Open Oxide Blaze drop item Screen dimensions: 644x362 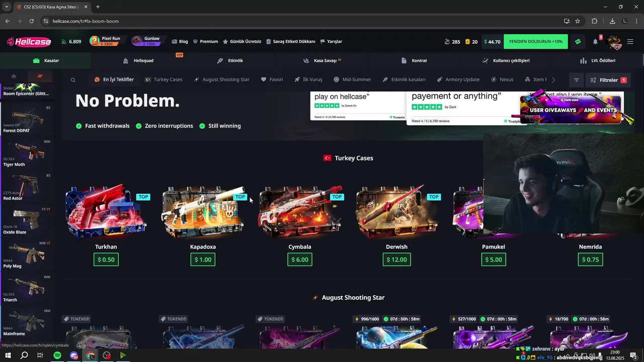click(x=27, y=220)
